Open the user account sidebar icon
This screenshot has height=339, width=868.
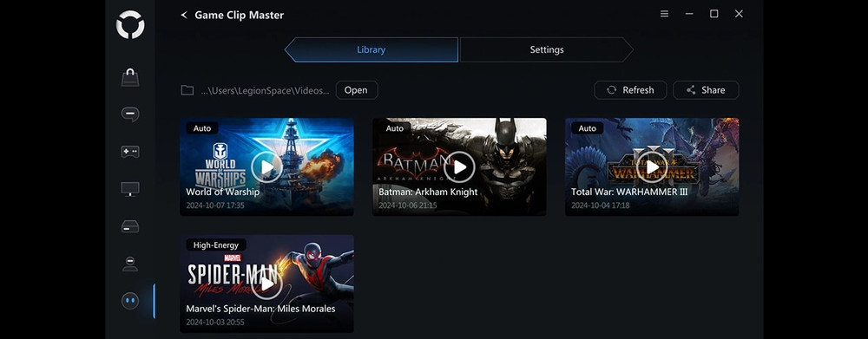(130, 264)
